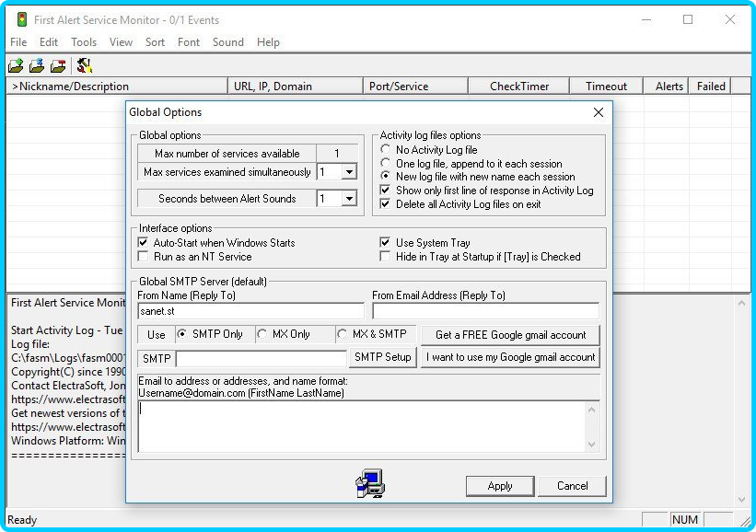Click the add service folder icon with green plus
This screenshot has height=532, width=756.
point(16,65)
